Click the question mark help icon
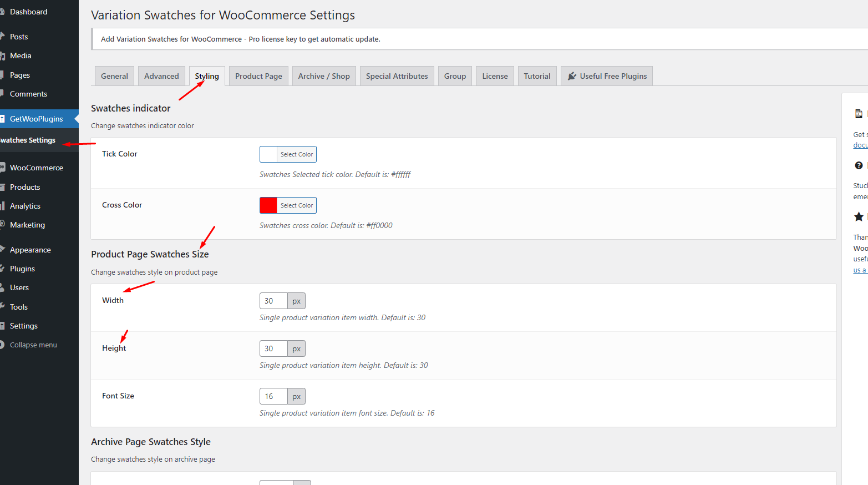This screenshot has width=868, height=485. pyautogui.click(x=859, y=165)
